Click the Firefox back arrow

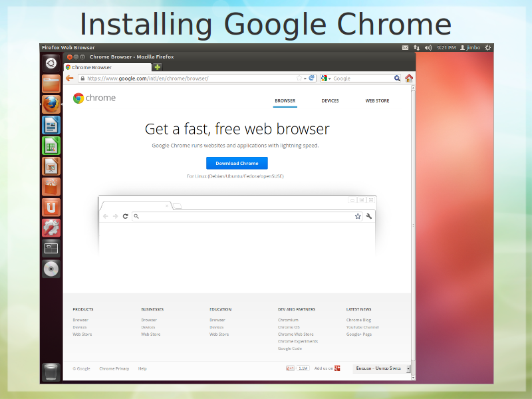click(x=70, y=78)
